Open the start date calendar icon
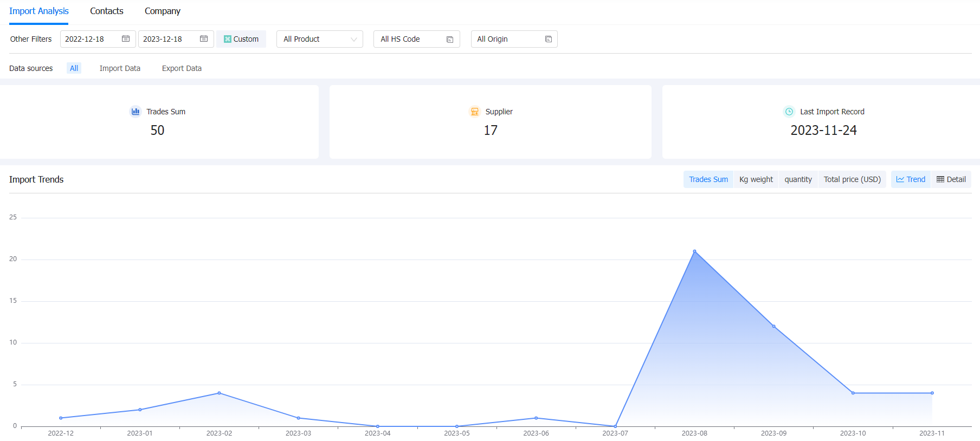This screenshot has height=441, width=980. point(126,39)
